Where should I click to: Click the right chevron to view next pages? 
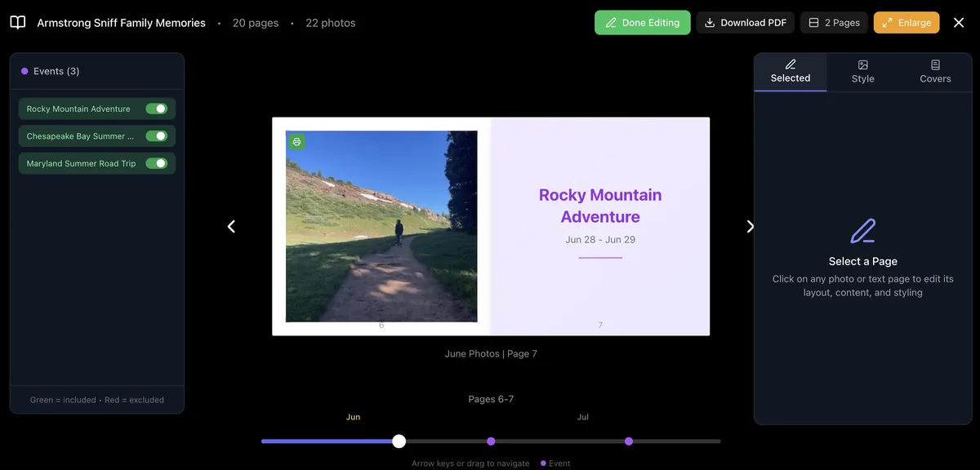(x=750, y=226)
